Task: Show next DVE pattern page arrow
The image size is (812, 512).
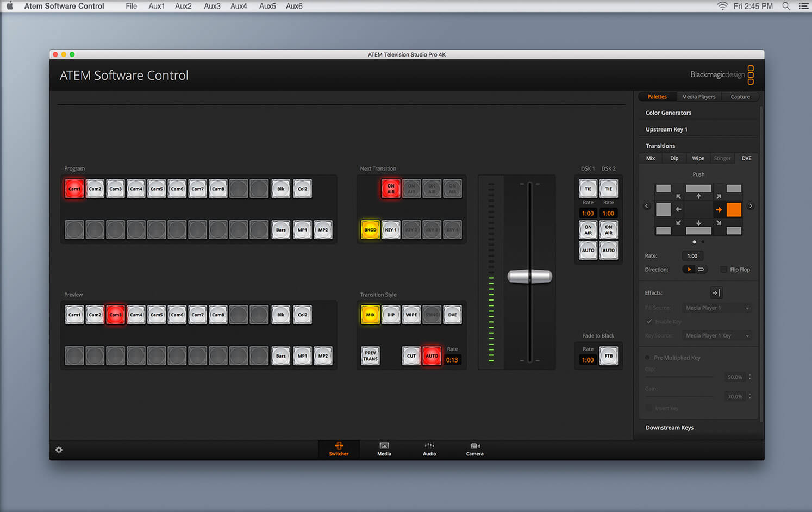Action: click(x=751, y=206)
